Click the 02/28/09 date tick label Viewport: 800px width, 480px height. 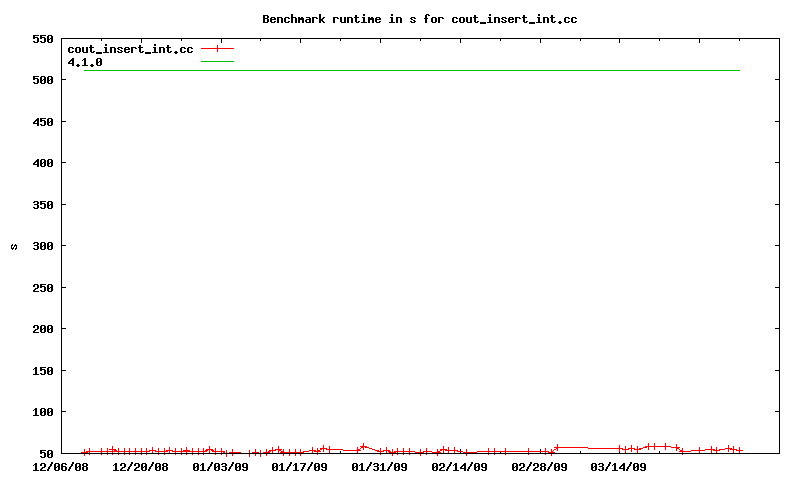540,467
